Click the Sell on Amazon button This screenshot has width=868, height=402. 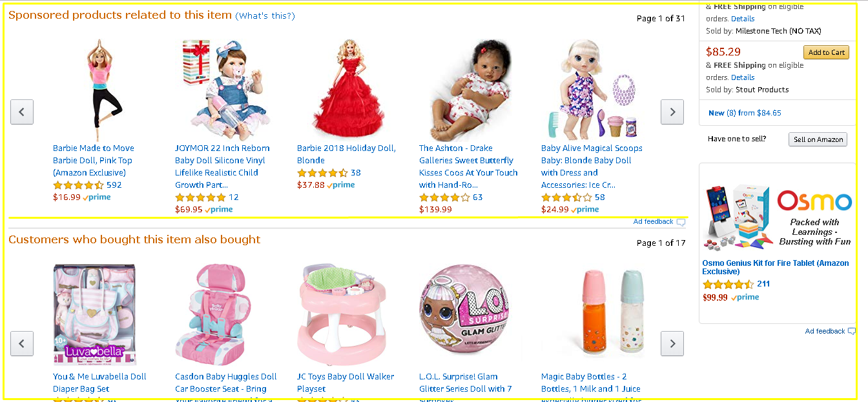point(818,139)
